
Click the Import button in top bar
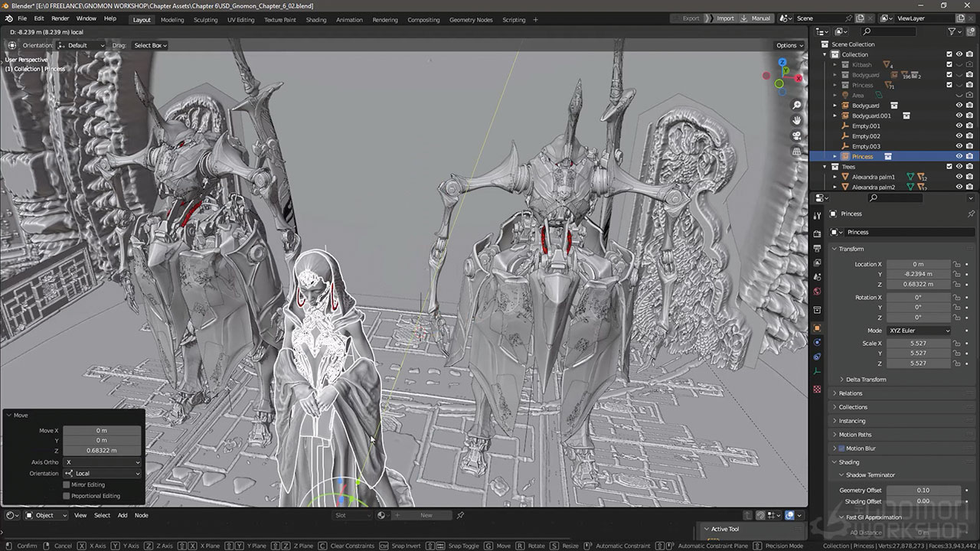click(x=724, y=18)
